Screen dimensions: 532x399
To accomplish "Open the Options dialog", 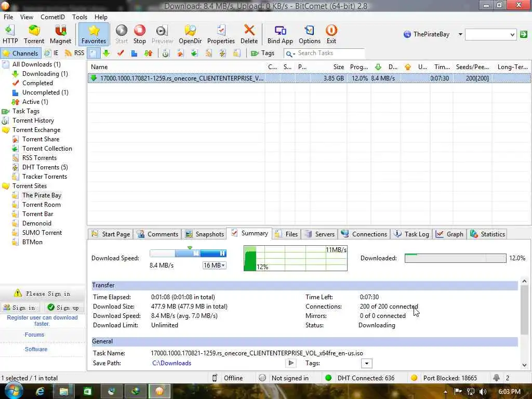I will click(x=310, y=34).
